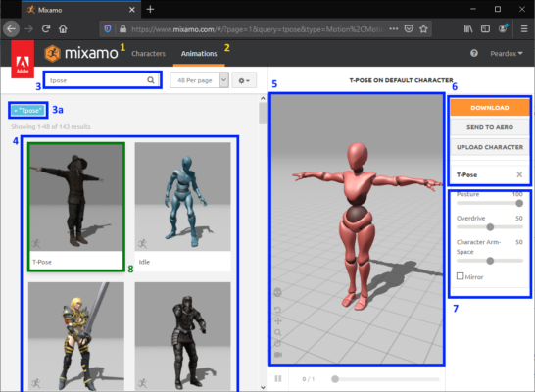
Task: Click the orange Download button
Action: (x=490, y=108)
